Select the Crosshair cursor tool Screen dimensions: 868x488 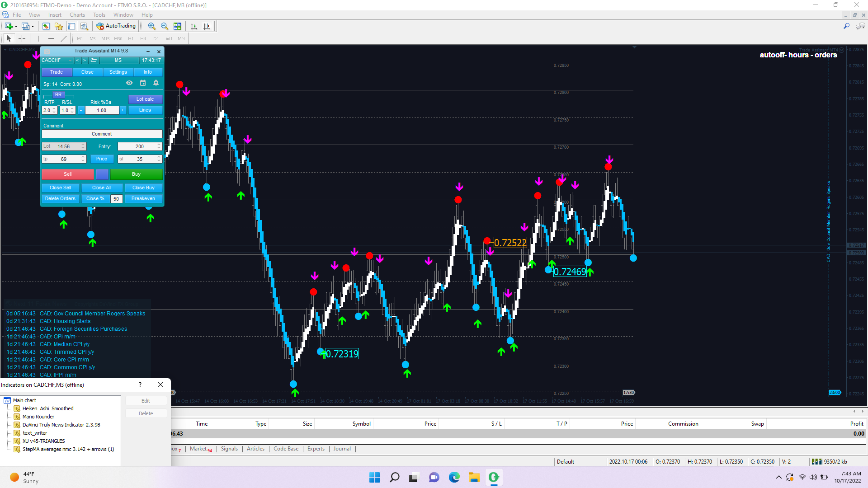point(22,38)
